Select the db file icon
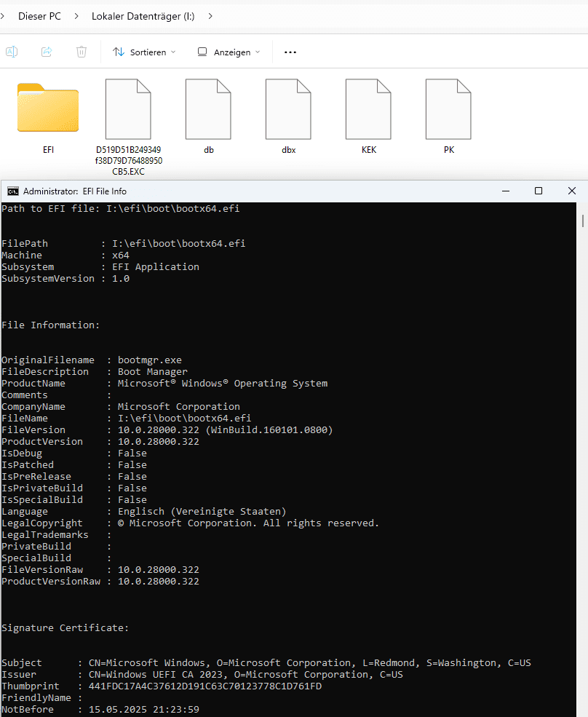This screenshot has height=717, width=588. click(x=208, y=109)
